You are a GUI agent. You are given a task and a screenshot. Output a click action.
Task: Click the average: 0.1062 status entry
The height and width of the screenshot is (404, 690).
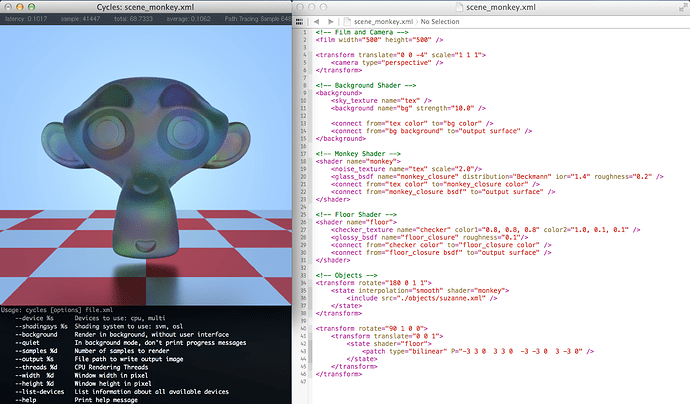point(188,19)
